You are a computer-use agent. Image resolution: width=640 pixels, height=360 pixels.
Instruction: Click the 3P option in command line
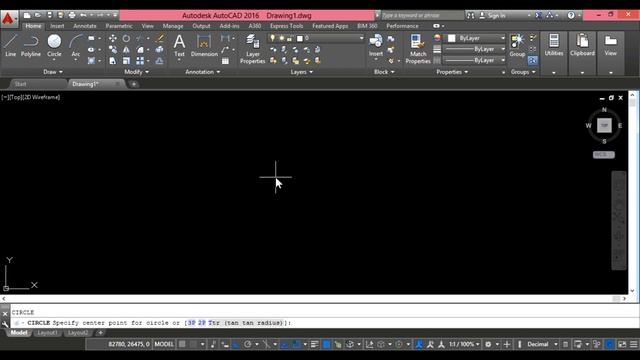tap(191, 323)
